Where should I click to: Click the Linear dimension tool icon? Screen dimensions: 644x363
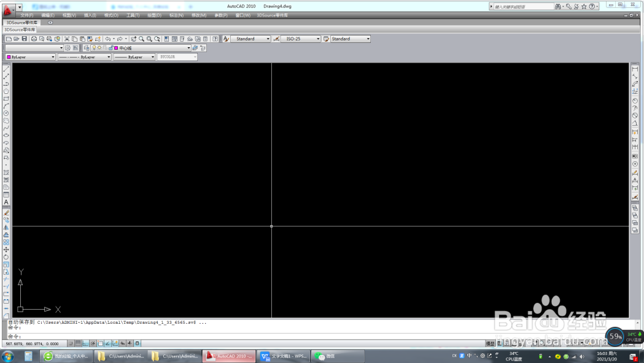coord(635,69)
